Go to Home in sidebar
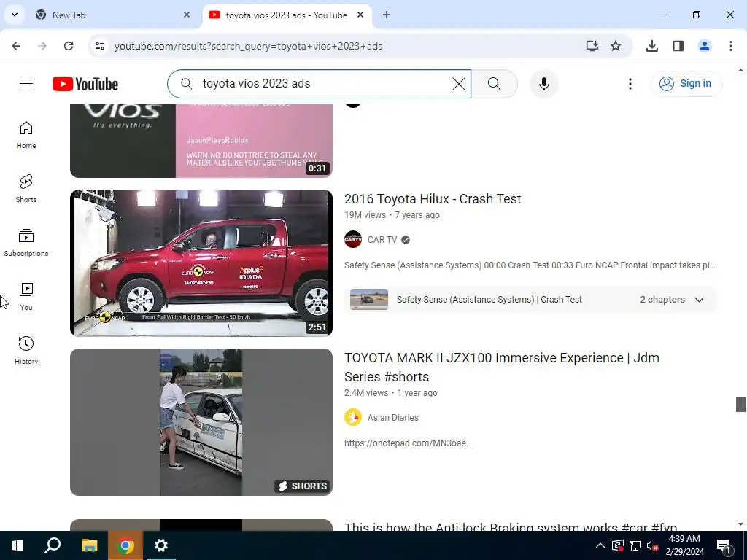This screenshot has height=560, width=747. [x=26, y=135]
